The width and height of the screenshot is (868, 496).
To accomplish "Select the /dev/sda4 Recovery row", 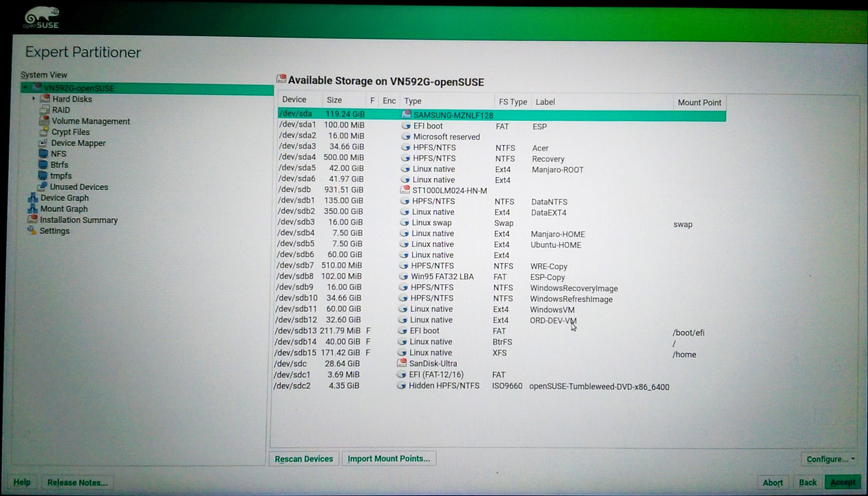I will [501, 158].
